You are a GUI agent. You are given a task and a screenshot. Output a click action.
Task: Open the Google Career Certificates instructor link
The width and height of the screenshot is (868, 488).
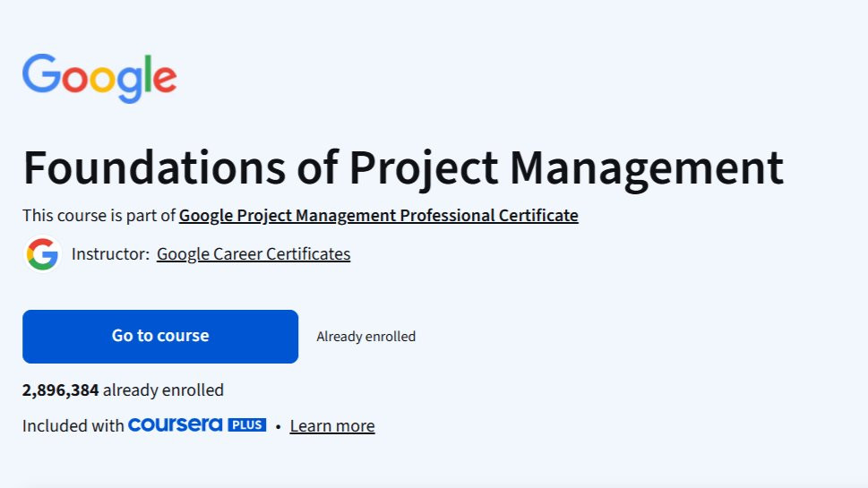254,254
